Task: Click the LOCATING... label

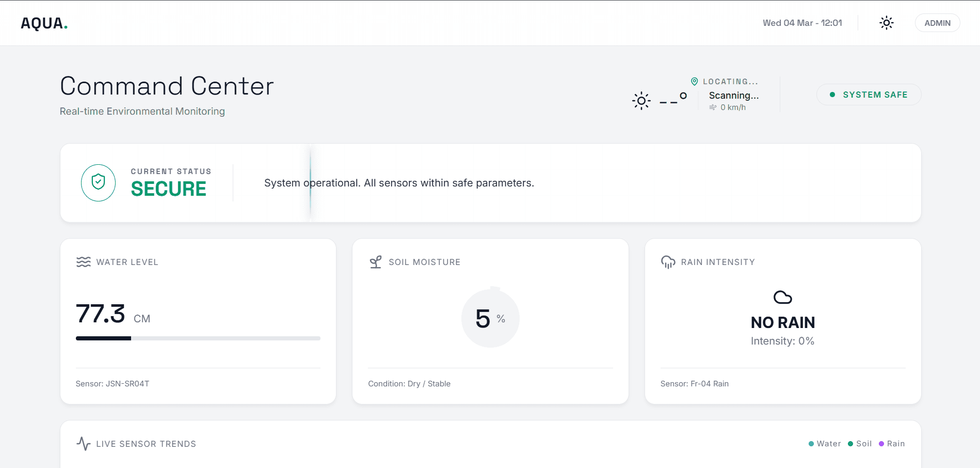Action: pyautogui.click(x=731, y=82)
